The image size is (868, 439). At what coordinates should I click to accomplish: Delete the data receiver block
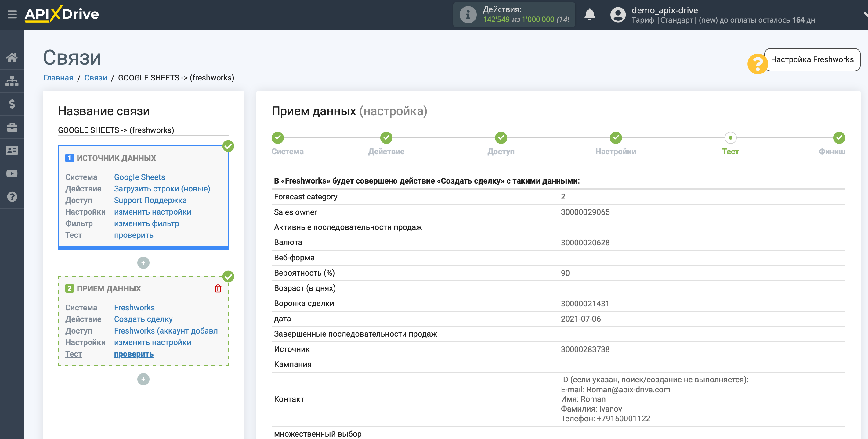click(218, 288)
